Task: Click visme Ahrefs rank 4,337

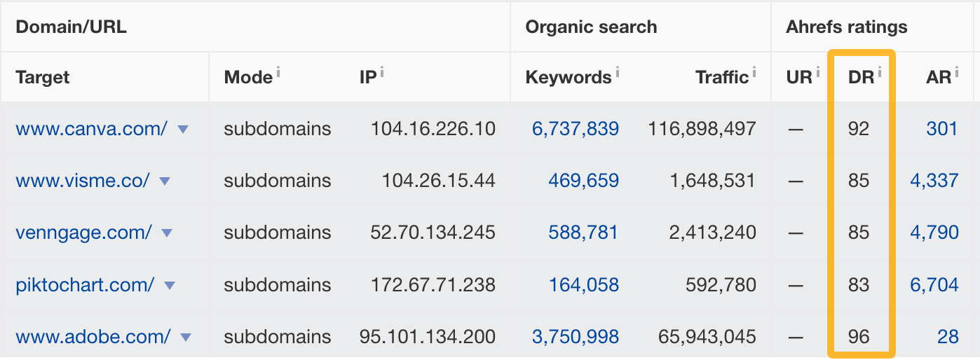Action: click(934, 181)
